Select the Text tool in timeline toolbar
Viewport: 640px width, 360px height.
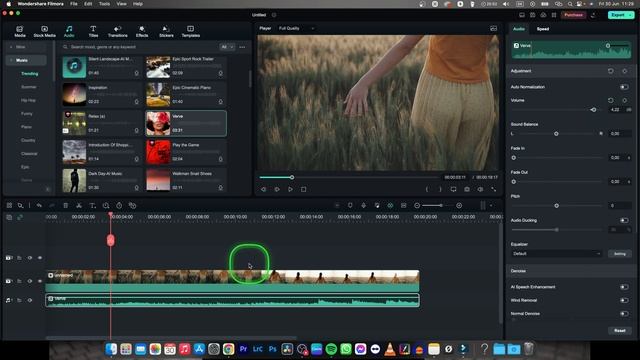(93, 205)
